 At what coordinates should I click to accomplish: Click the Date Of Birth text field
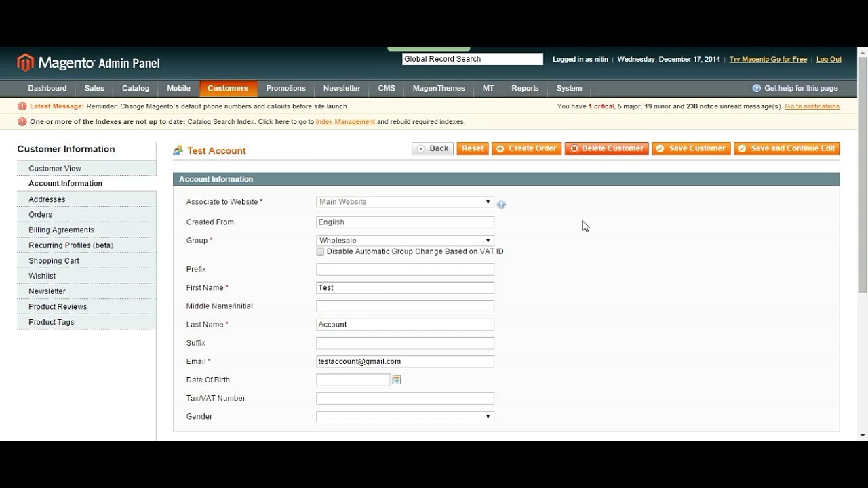[353, 380]
